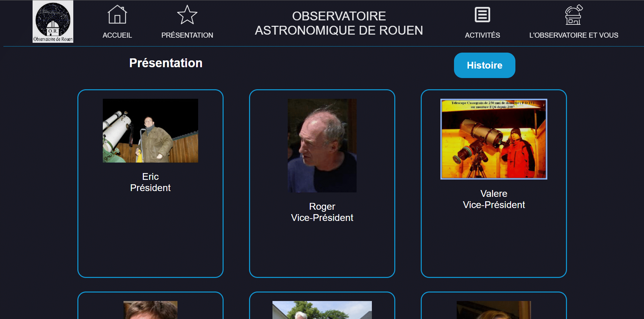Open the second-row middle outdoor photo
This screenshot has width=644, height=319.
(x=322, y=310)
